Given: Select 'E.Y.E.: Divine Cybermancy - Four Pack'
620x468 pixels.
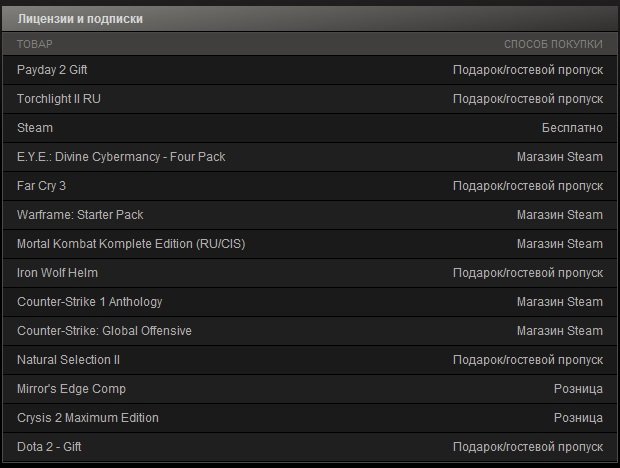Looking at the screenshot, I should point(310,157).
